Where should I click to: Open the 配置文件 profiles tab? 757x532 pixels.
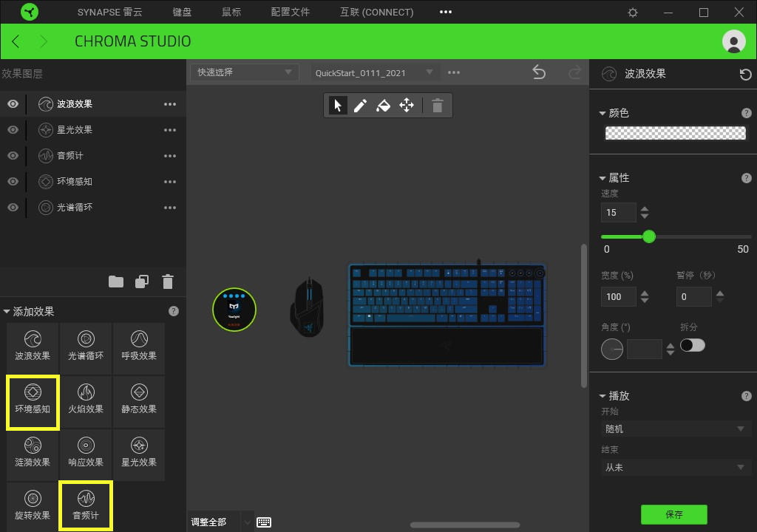[290, 12]
